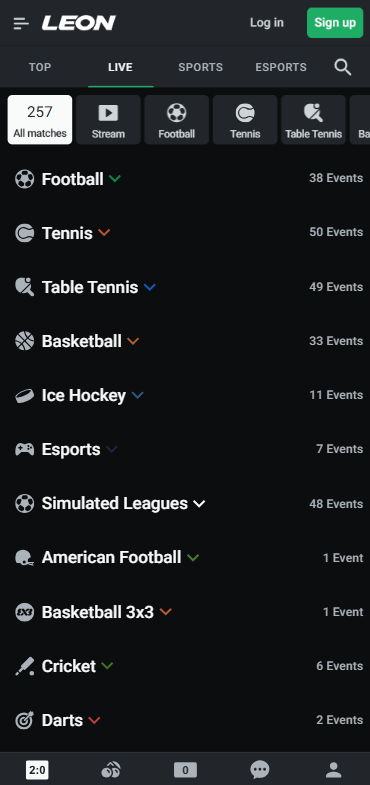Open the live chat support icon

tap(260, 769)
